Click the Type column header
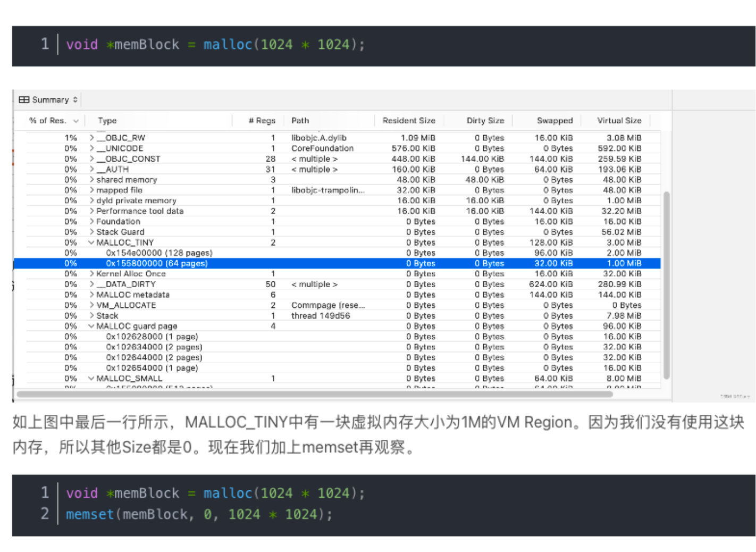The height and width of the screenshot is (552, 756). tap(107, 121)
